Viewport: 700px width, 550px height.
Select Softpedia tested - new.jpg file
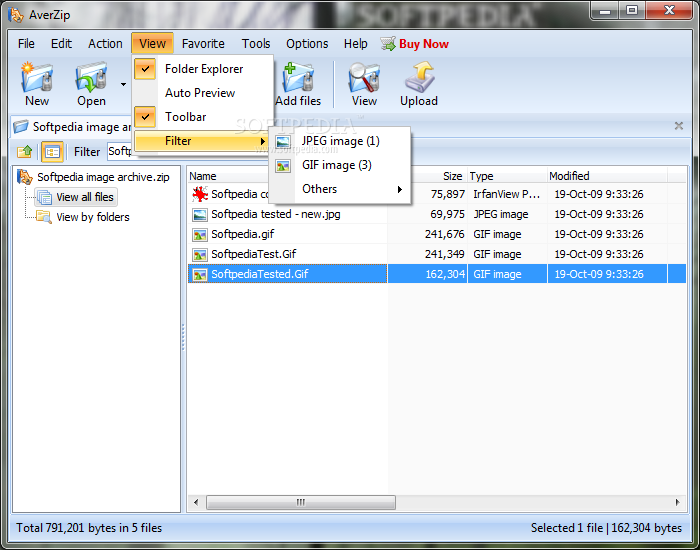tap(276, 214)
